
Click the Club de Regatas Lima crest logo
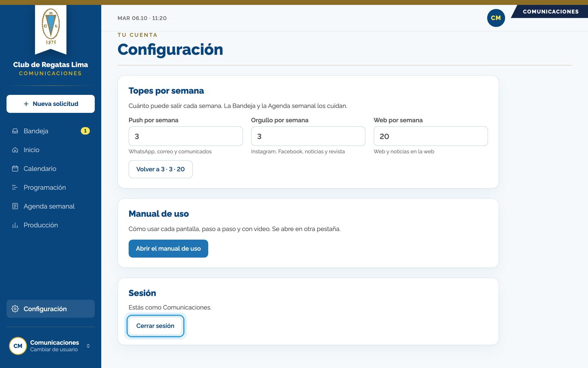51,27
